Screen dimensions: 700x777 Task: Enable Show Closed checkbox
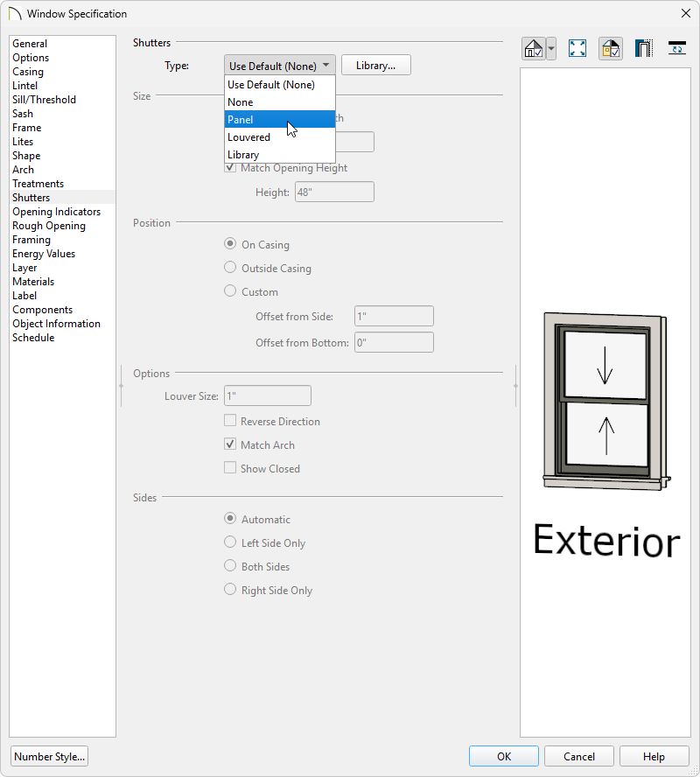coord(230,468)
